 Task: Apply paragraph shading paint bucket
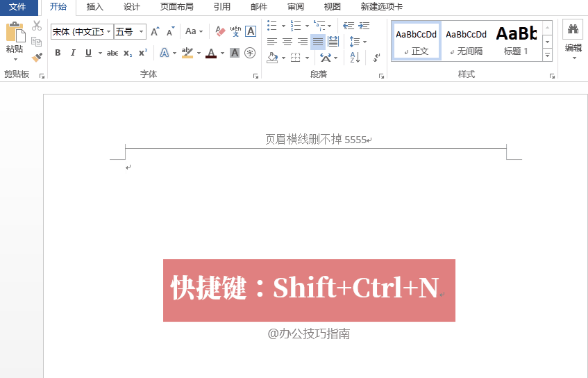pos(272,58)
